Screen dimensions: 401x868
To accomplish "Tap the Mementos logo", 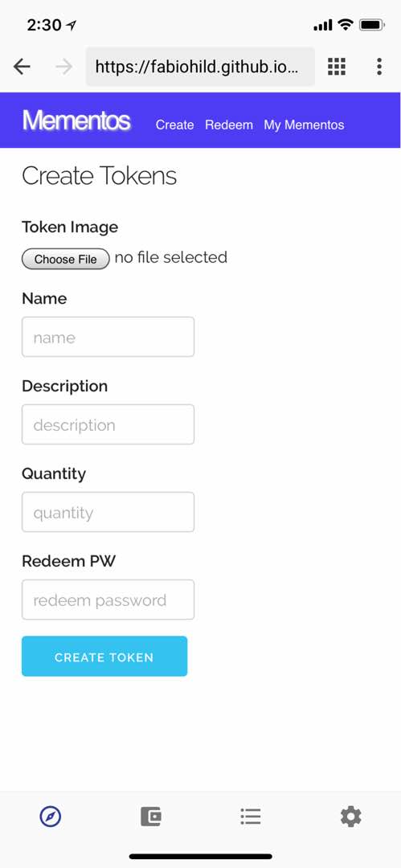I will click(76, 120).
